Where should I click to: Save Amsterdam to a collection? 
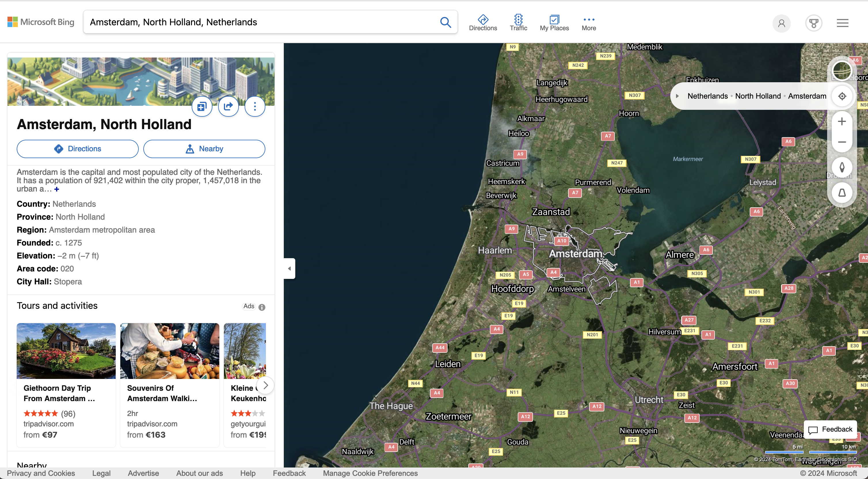click(x=202, y=107)
